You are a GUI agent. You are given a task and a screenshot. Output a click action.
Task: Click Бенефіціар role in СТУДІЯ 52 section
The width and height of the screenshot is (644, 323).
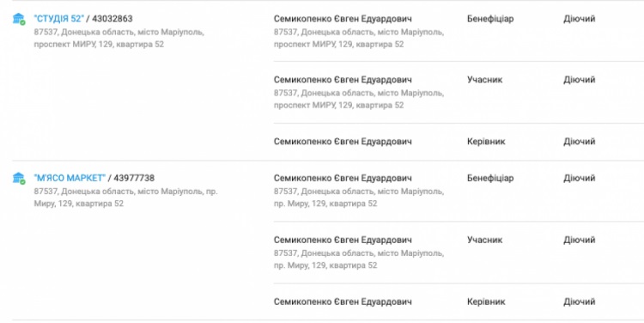pyautogui.click(x=490, y=19)
